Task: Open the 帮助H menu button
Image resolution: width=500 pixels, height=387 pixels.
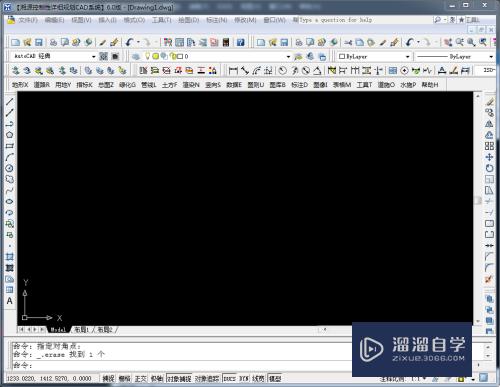Action: pyautogui.click(x=430, y=85)
